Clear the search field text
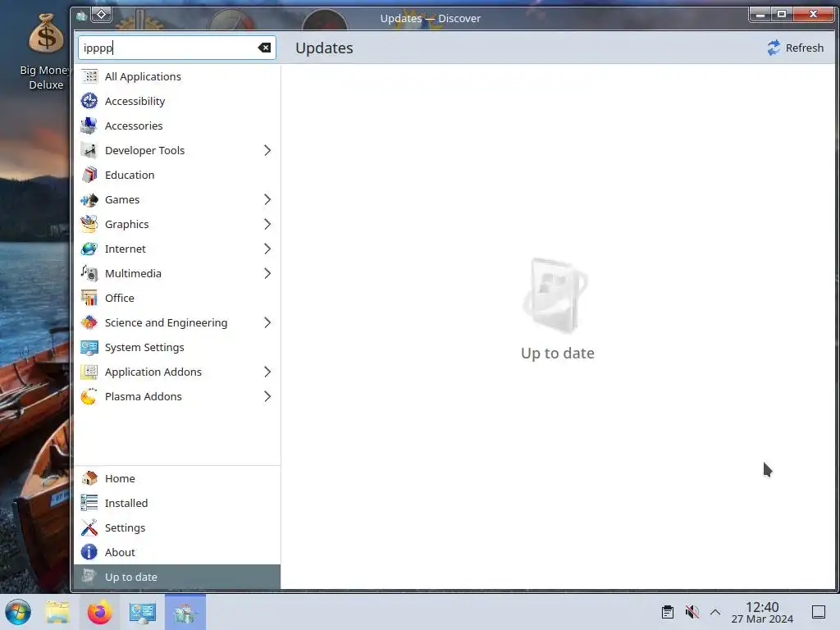Viewport: 840px width, 630px height. (x=264, y=48)
